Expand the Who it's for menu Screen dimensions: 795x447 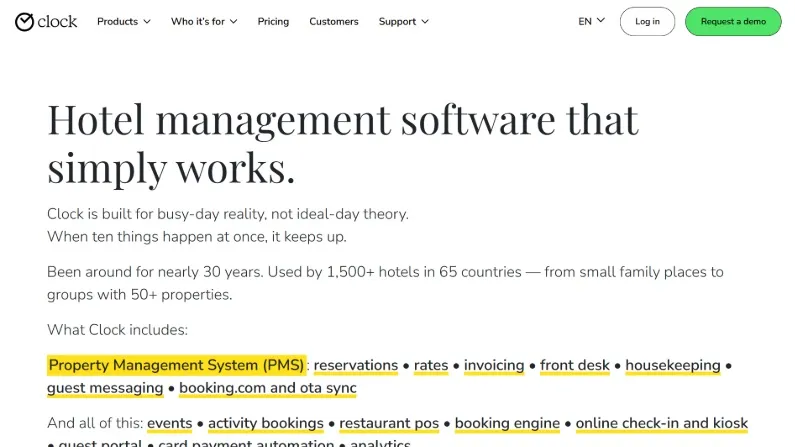coord(204,21)
